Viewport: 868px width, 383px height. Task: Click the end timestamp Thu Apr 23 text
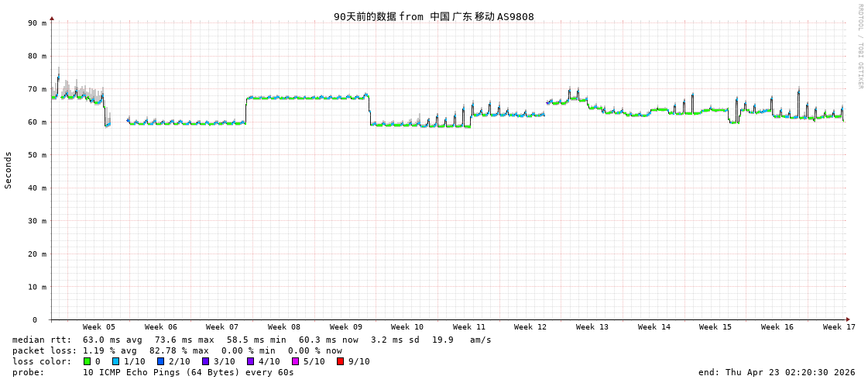pyautogui.click(x=777, y=372)
